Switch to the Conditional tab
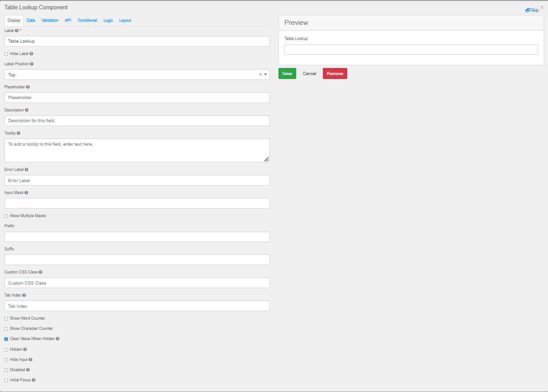This screenshot has width=548, height=392. (x=87, y=20)
